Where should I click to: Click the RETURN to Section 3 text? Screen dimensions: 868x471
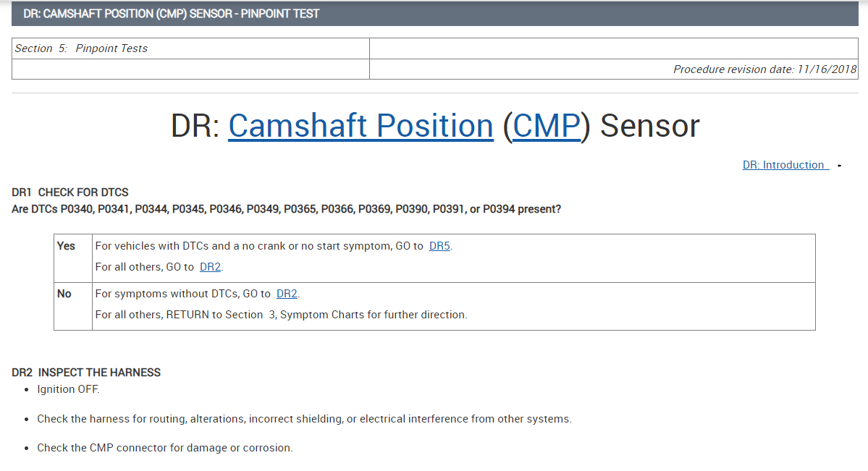pyautogui.click(x=281, y=315)
